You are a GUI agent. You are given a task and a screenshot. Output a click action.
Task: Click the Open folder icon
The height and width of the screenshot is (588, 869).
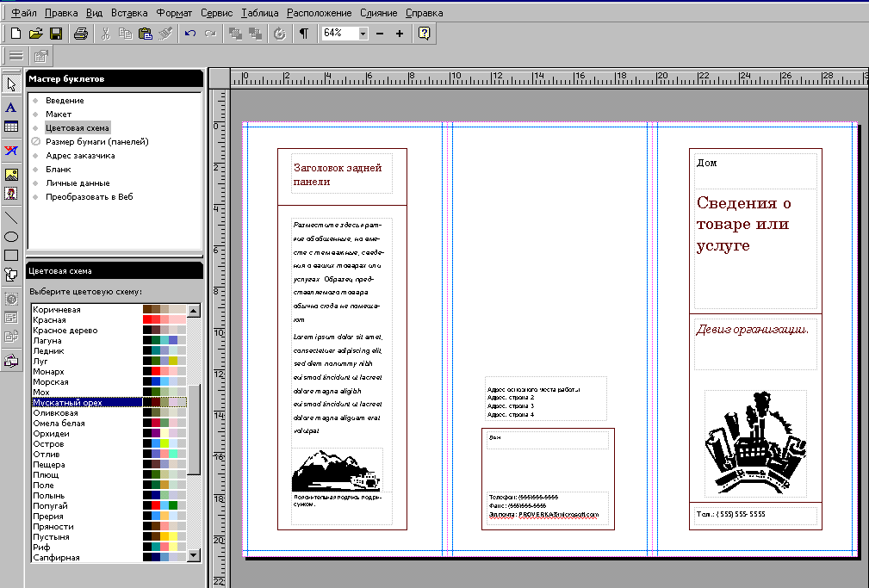coord(35,34)
